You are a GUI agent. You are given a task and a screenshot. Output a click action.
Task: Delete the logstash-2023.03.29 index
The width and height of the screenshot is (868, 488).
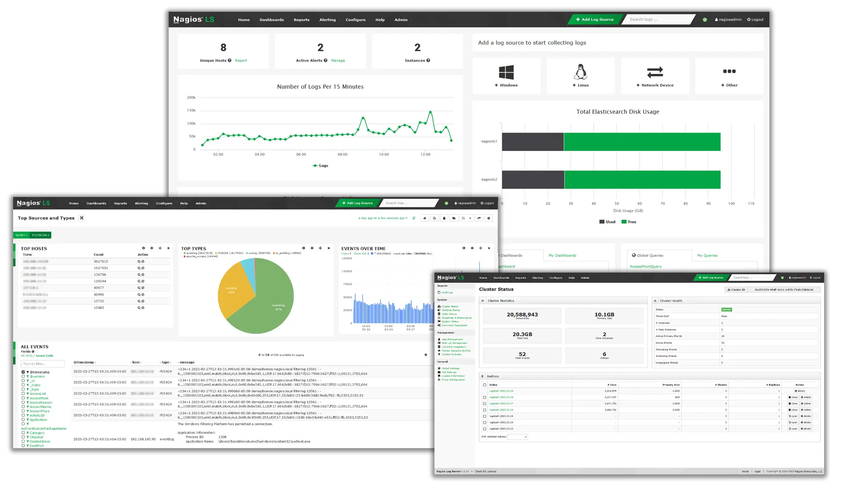800,391
